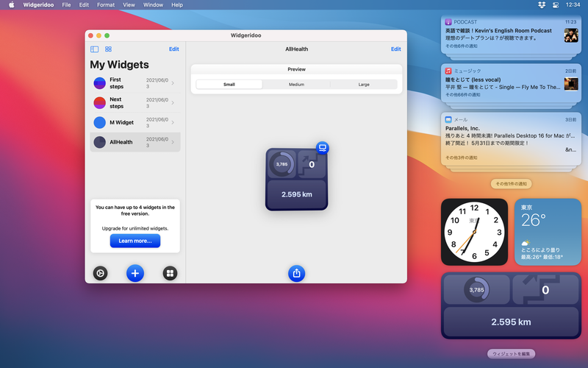Click the My Widgets heading
588x368 pixels.
point(119,65)
